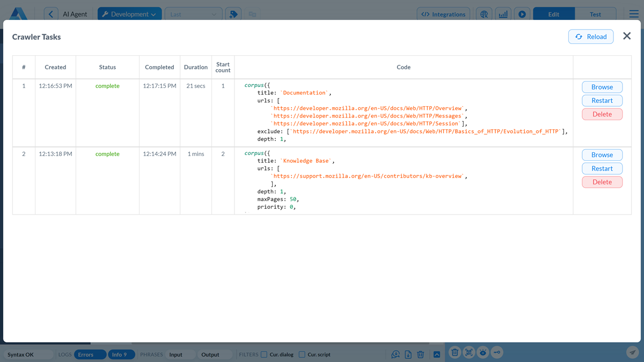
Task: Reload the Crawler Tasks list
Action: pos(591,36)
